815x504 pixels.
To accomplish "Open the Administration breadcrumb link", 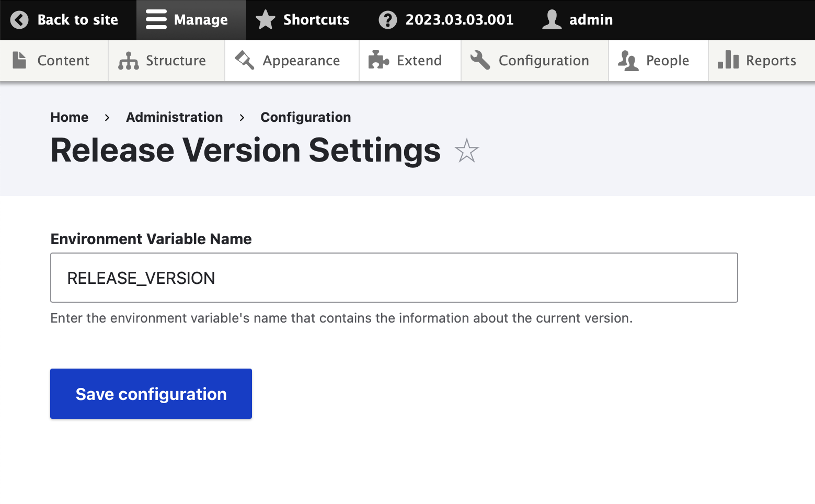I will pyautogui.click(x=174, y=117).
